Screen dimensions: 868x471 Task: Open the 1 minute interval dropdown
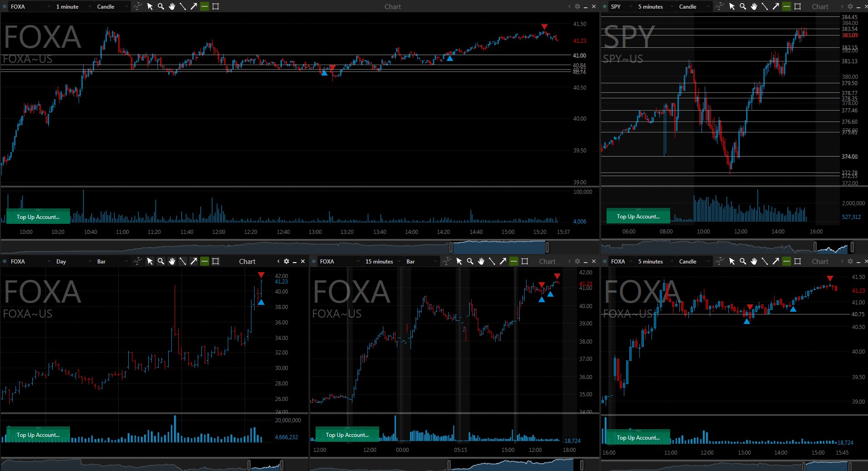73,6
